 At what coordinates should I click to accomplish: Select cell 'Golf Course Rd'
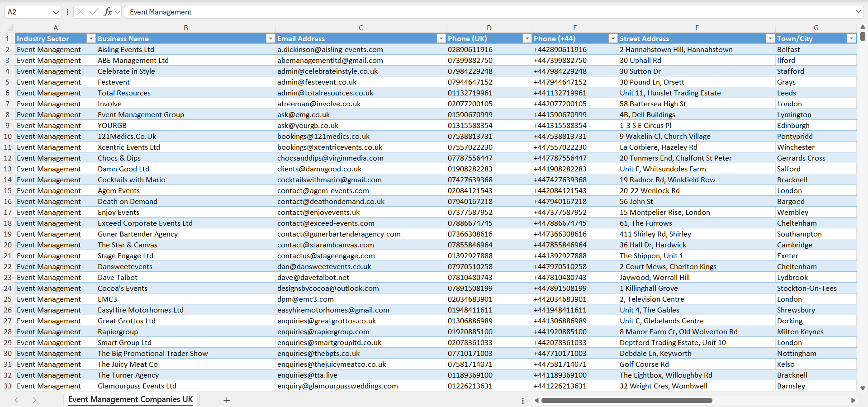(697, 364)
